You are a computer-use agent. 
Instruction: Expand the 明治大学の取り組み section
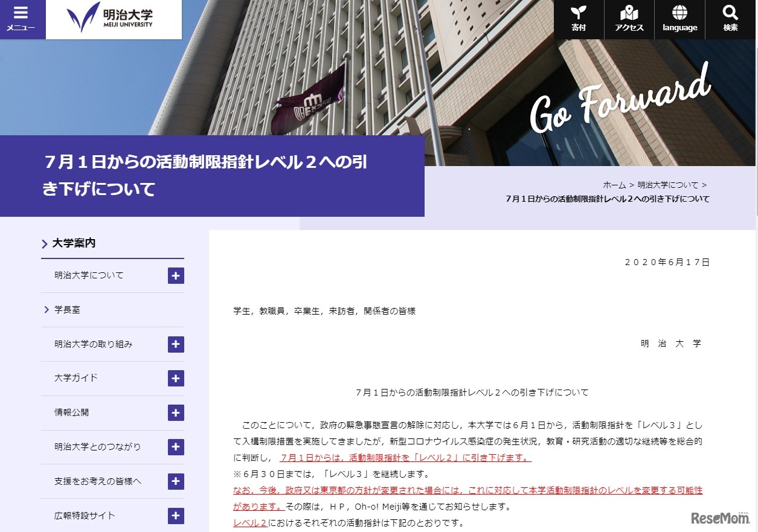(175, 344)
